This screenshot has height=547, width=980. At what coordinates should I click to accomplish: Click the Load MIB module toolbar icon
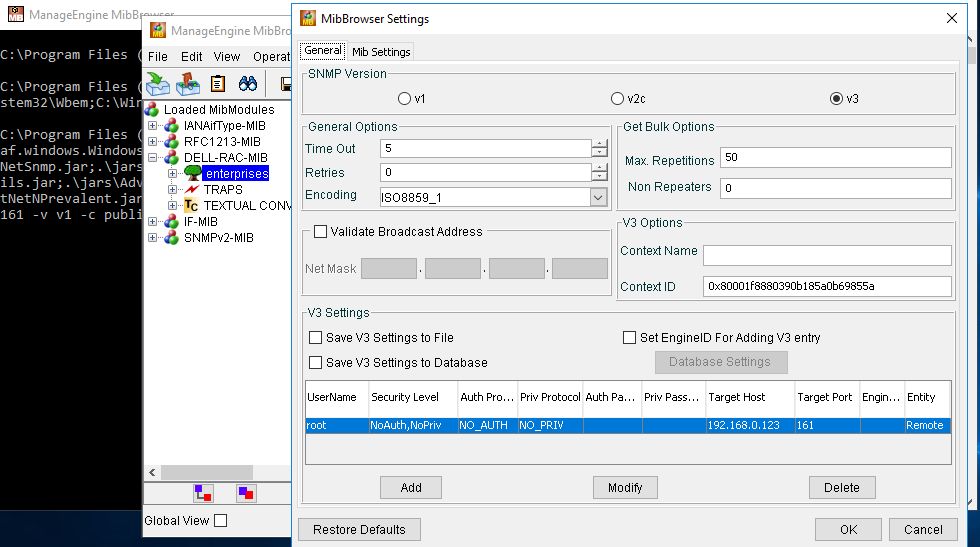(158, 84)
